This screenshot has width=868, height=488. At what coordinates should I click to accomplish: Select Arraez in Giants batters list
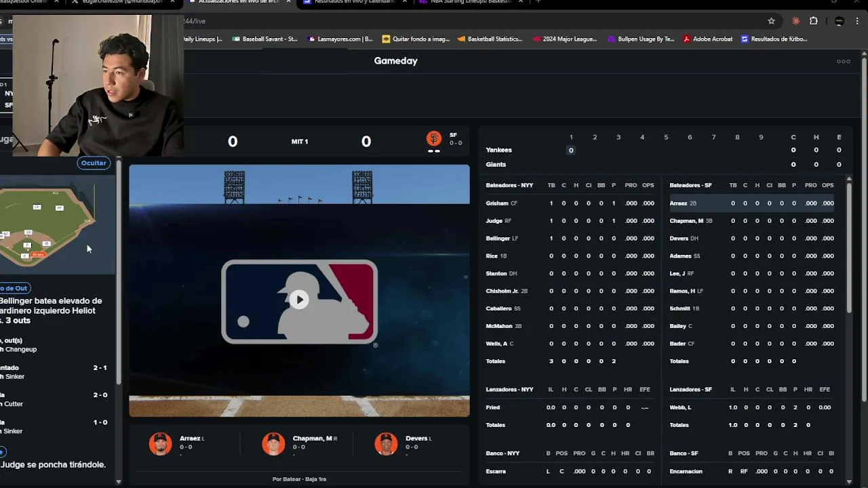(751, 203)
